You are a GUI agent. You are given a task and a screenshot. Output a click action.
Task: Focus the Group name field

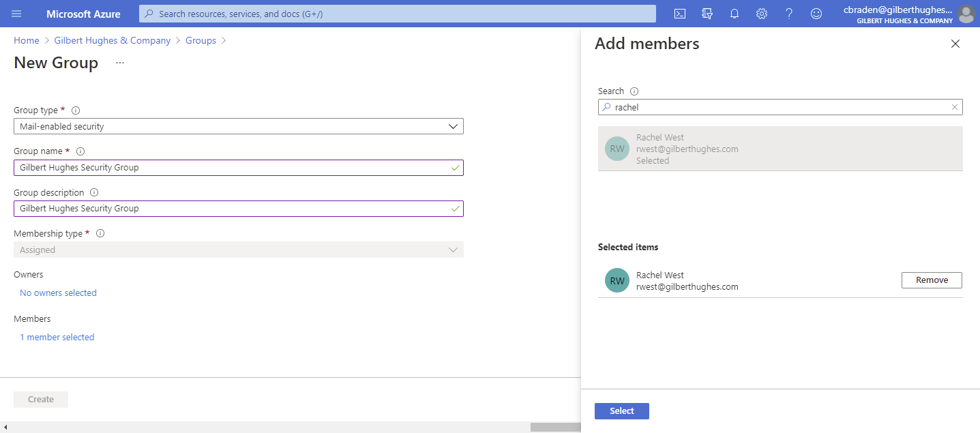[239, 168]
